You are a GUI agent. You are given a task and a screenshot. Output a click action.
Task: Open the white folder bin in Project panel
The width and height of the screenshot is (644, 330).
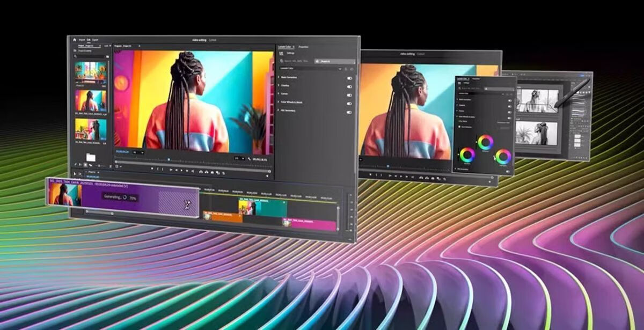click(90, 157)
